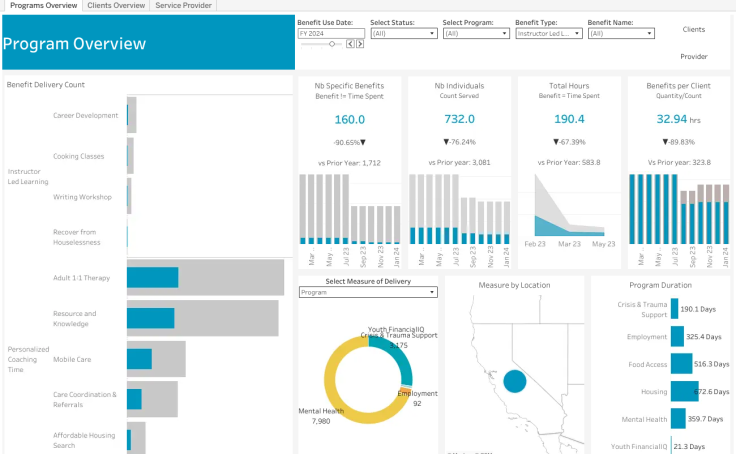Go to the Clients navigation button
736x454 pixels.
coord(693,29)
